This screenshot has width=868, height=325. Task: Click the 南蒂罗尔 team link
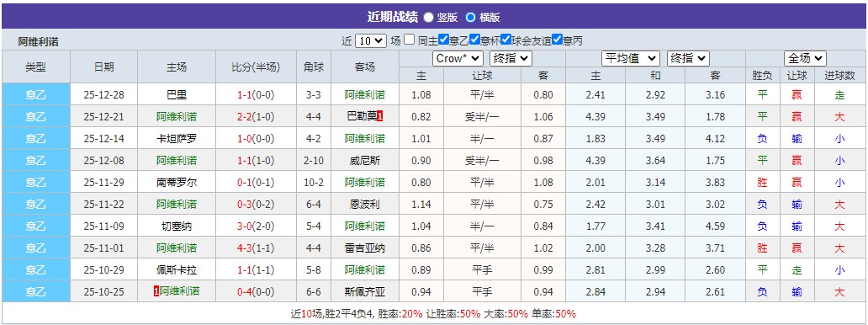(x=177, y=183)
